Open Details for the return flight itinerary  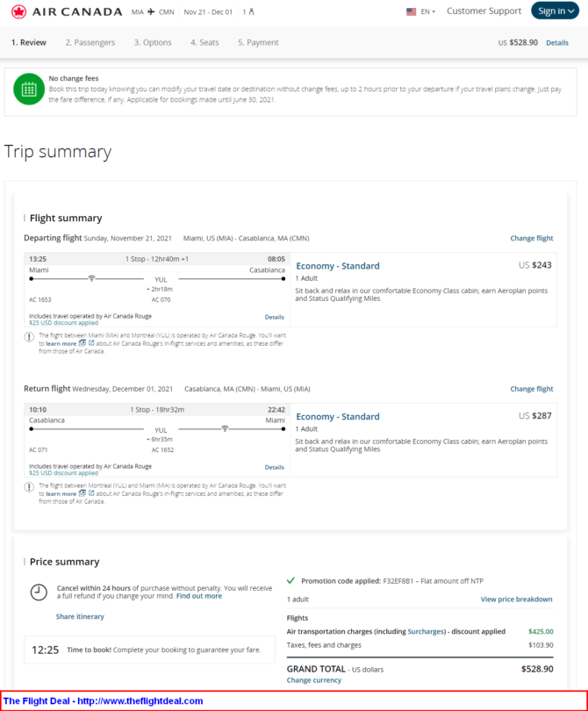click(275, 467)
